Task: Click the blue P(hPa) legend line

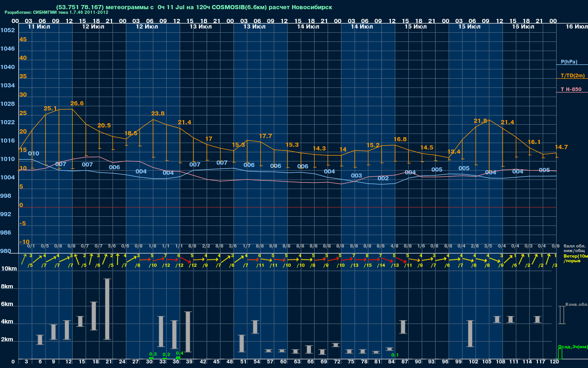Action: (x=572, y=65)
